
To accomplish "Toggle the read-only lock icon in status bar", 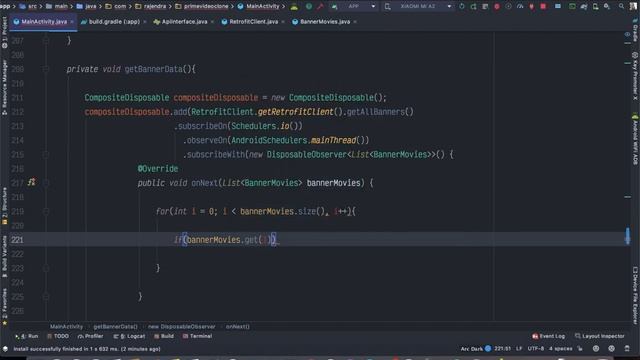I will (580, 349).
